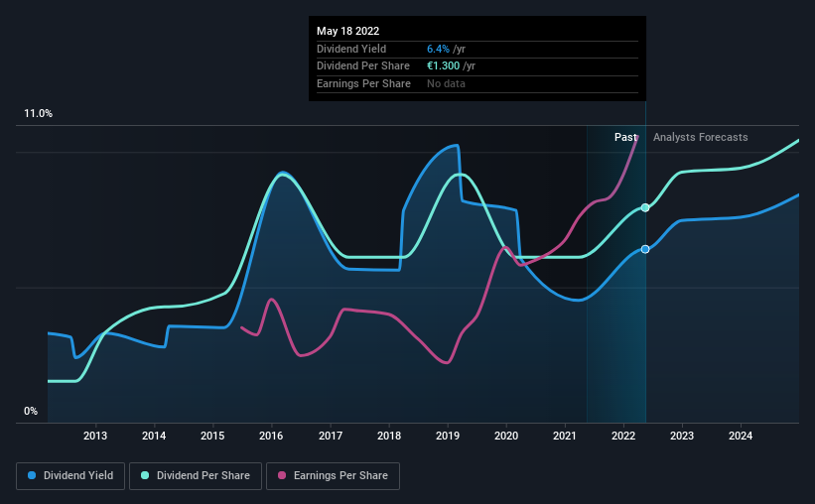Click the 2015 x-axis label
Viewport: 815px width, 504px height.
212,436
